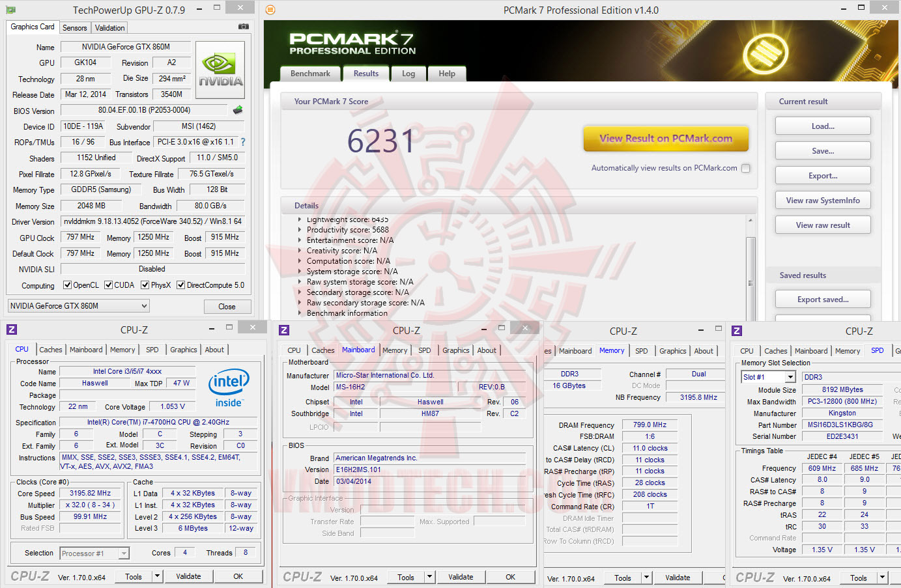Expand the System storage score detail row
901x588 pixels.
[300, 272]
